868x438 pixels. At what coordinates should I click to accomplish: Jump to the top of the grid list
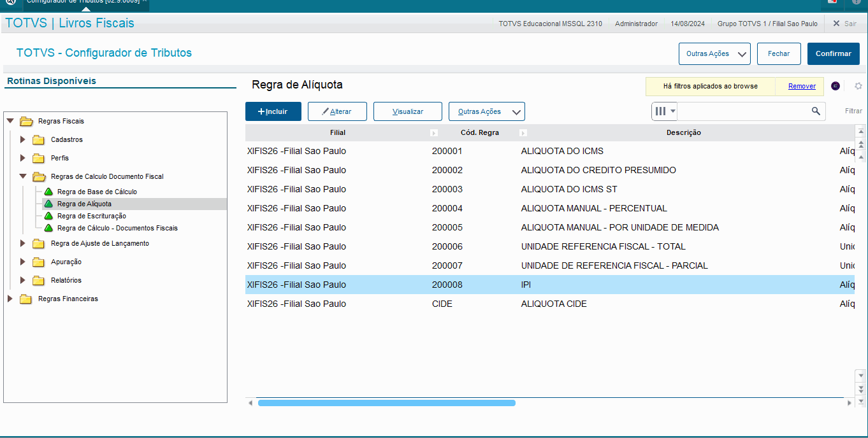coord(861,132)
